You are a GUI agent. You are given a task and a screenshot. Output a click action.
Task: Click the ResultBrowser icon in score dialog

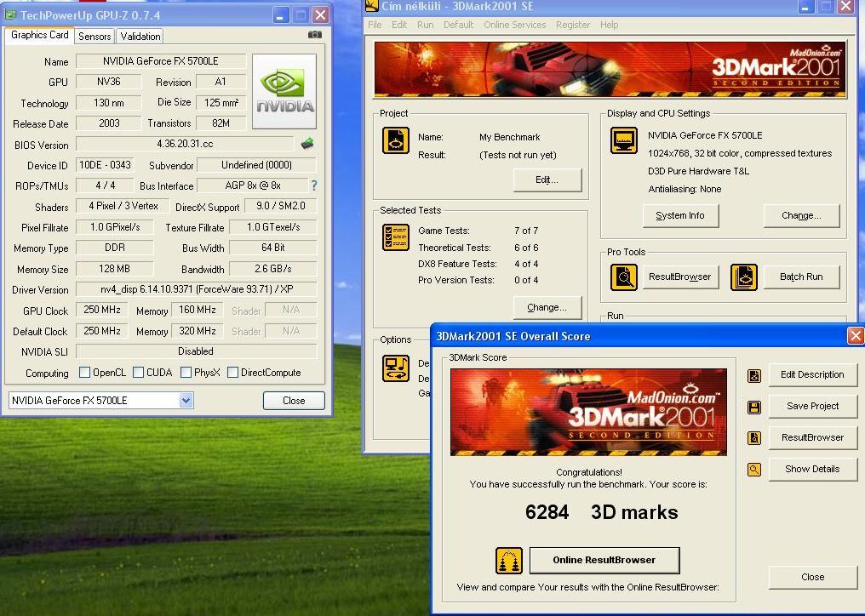point(754,438)
